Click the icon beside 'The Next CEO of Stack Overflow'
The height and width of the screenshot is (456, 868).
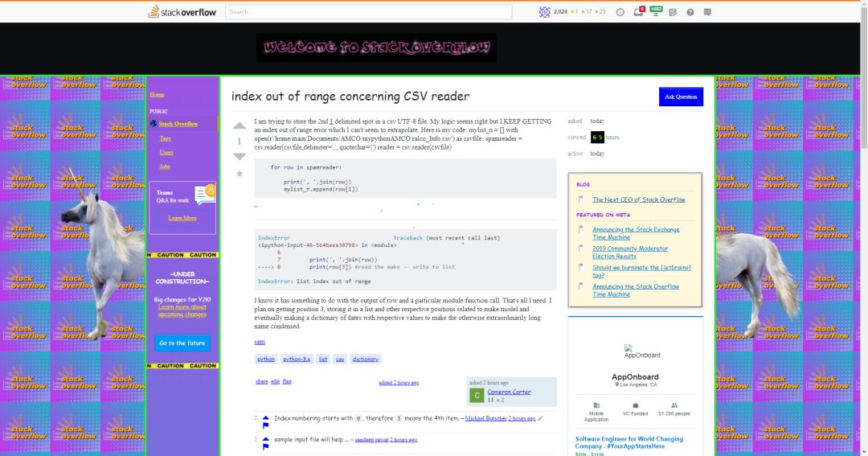tap(581, 199)
